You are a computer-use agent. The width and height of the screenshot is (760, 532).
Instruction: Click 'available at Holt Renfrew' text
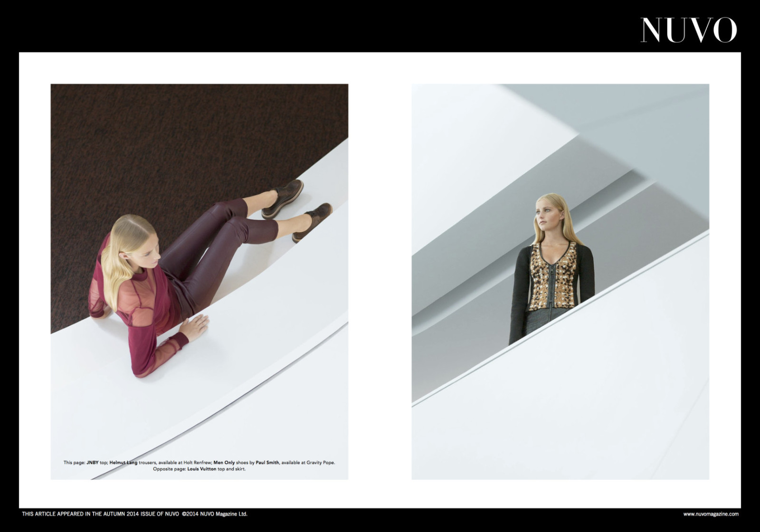[x=185, y=463]
